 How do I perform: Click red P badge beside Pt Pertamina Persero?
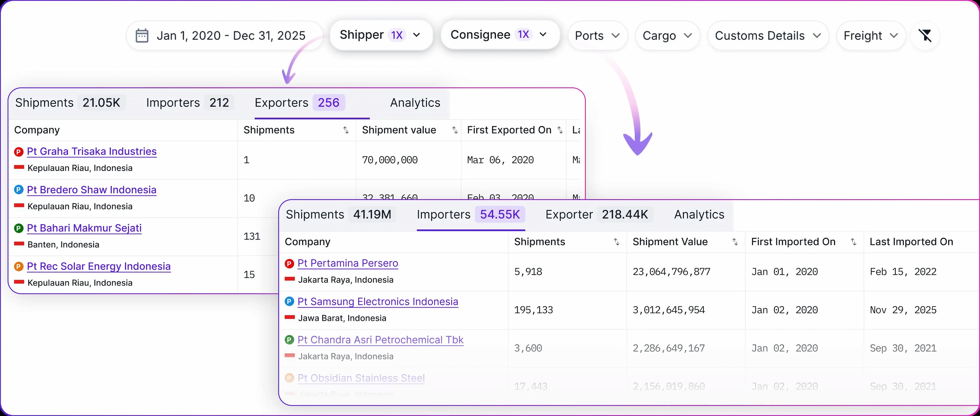pyautogui.click(x=289, y=263)
